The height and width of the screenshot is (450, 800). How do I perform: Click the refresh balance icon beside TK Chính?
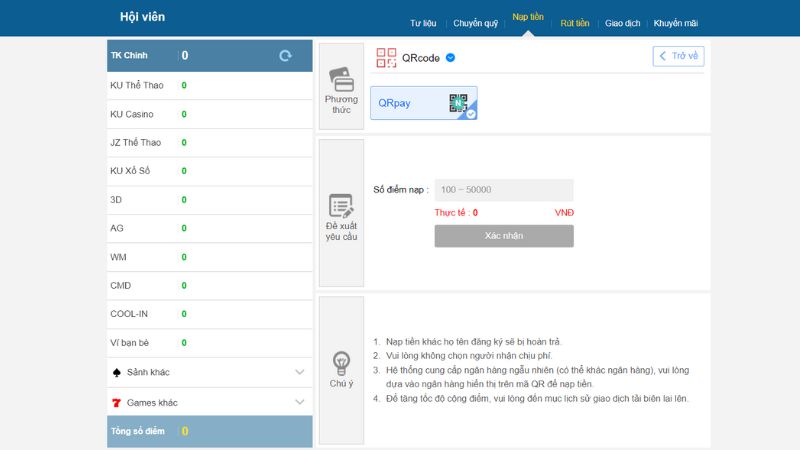tap(285, 56)
